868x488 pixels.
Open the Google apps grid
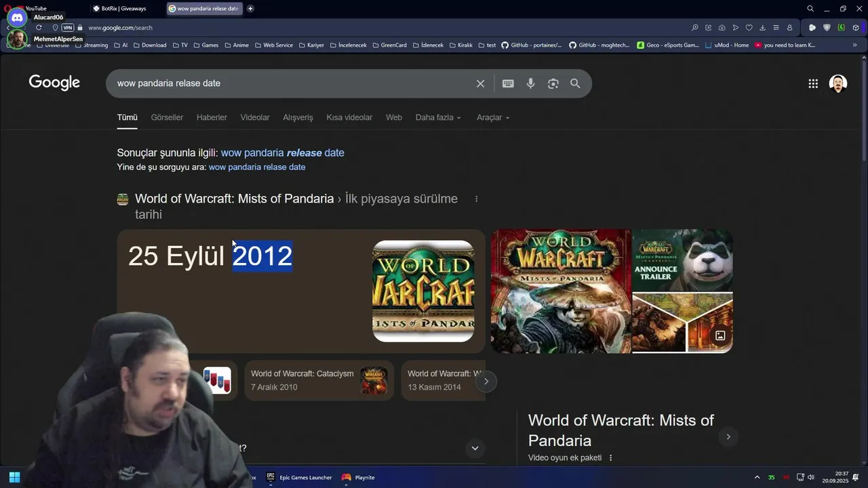click(813, 83)
